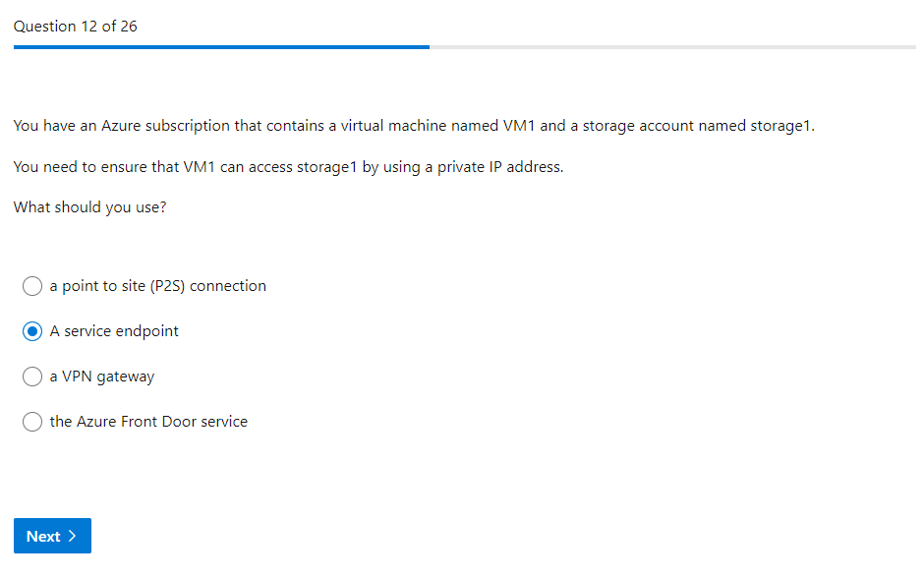
Task: Click the 'a VPN gateway' answer text
Action: pyautogui.click(x=102, y=377)
